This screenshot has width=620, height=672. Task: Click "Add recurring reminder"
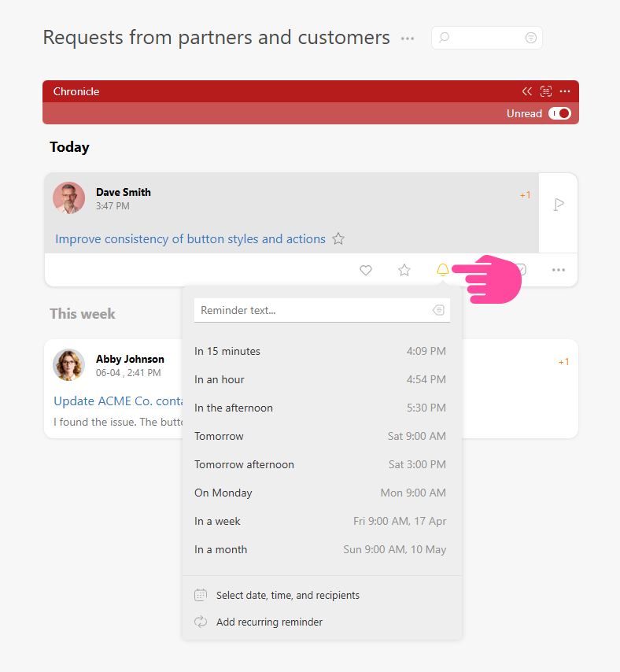269,622
